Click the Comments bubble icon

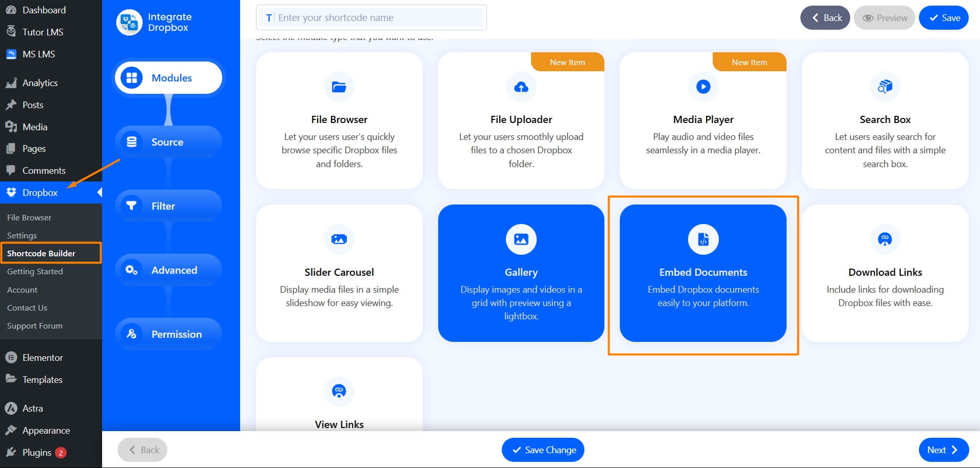pos(11,170)
